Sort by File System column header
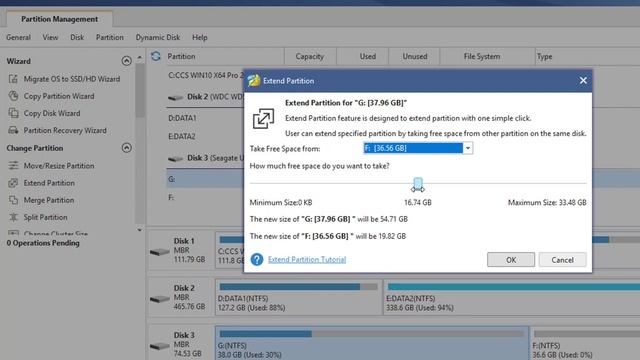The image size is (640, 360). 487,56
